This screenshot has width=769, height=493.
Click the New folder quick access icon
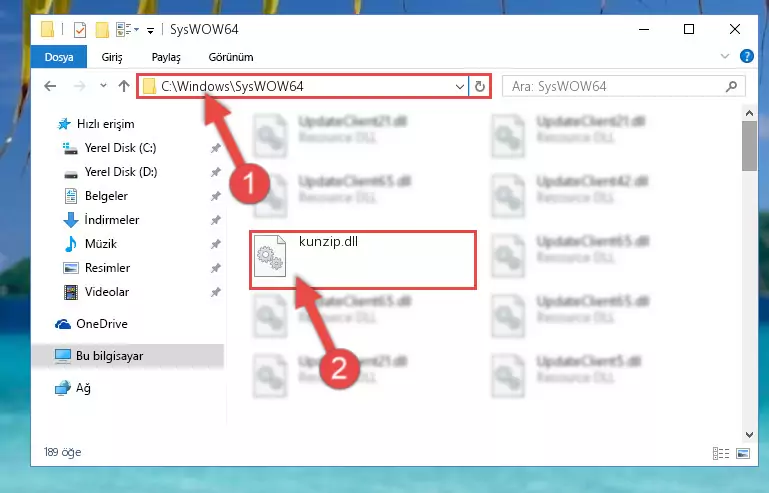click(x=102, y=30)
